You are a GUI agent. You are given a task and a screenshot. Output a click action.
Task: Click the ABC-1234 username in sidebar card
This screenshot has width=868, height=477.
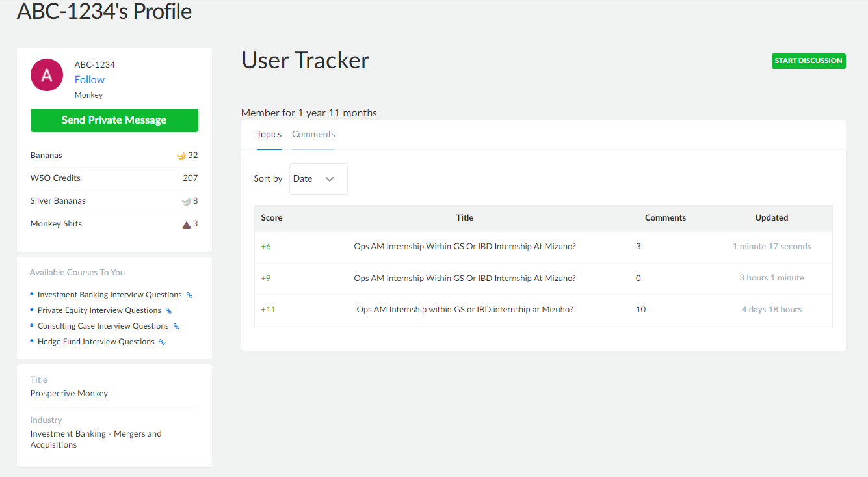click(95, 65)
